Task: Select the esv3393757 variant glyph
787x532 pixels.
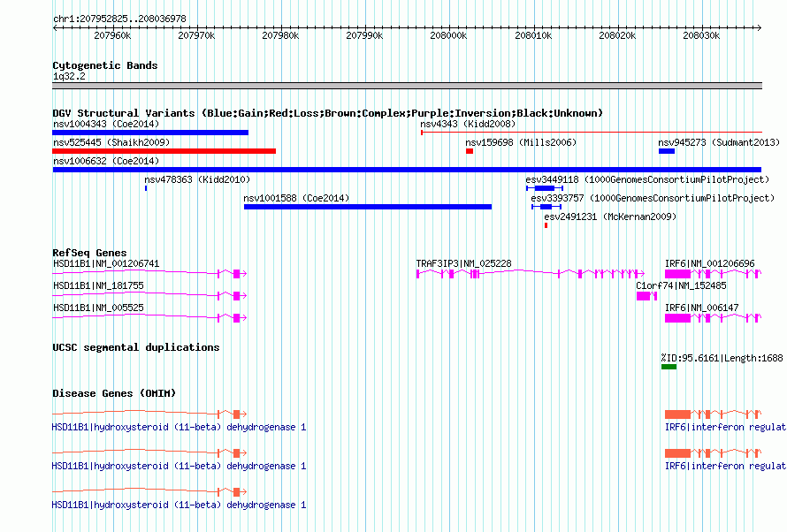Action: pyautogui.click(x=546, y=207)
